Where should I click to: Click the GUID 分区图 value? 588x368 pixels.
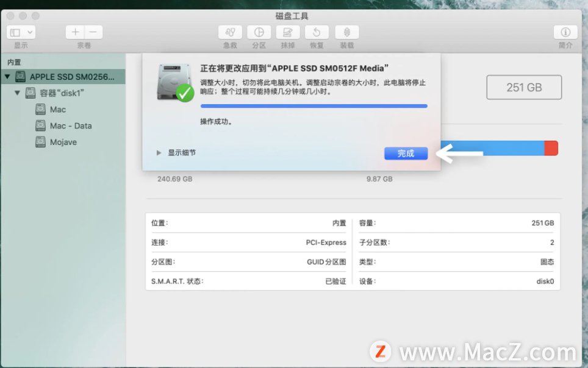(x=326, y=262)
